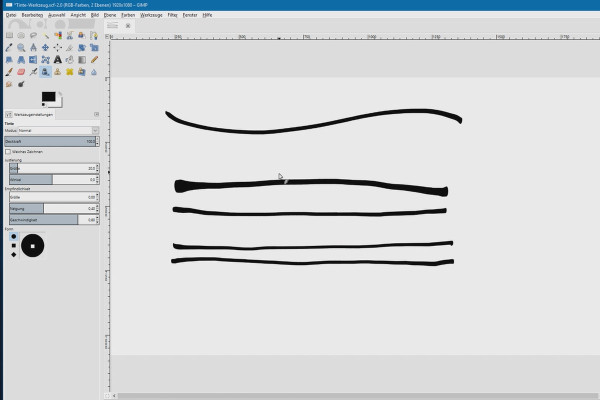Open the Modus blend mode dropdown
The width and height of the screenshot is (600, 400).
[59, 131]
